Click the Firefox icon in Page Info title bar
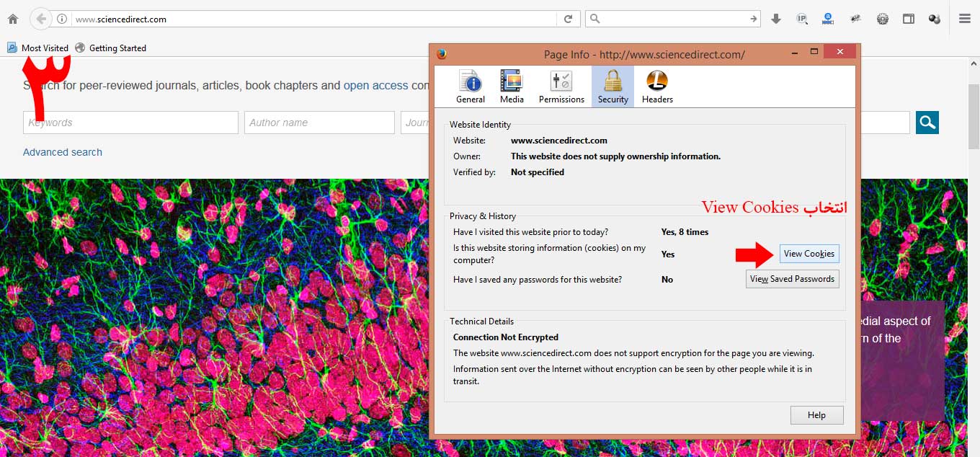Image resolution: width=980 pixels, height=457 pixels. pyautogui.click(x=442, y=53)
